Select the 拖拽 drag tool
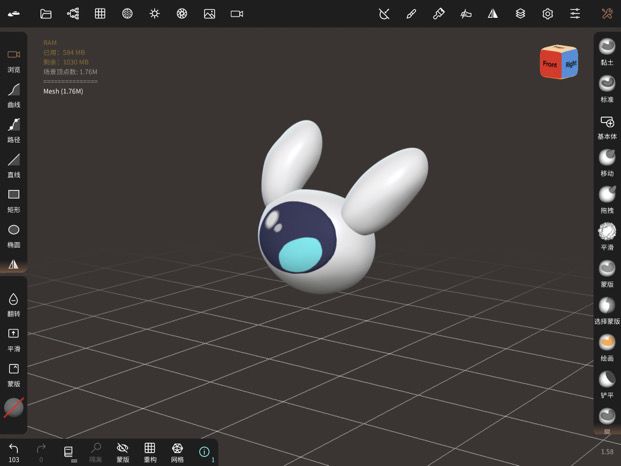621x466 pixels. pos(607,200)
